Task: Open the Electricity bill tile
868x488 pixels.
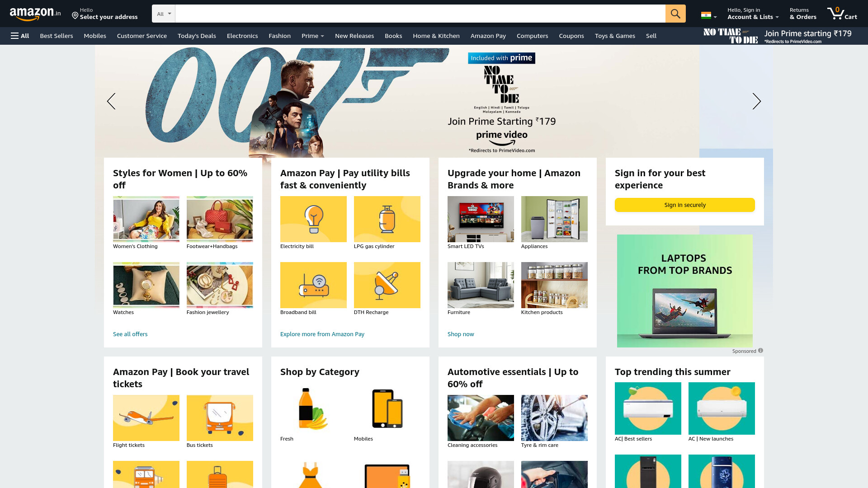Action: [x=313, y=223]
